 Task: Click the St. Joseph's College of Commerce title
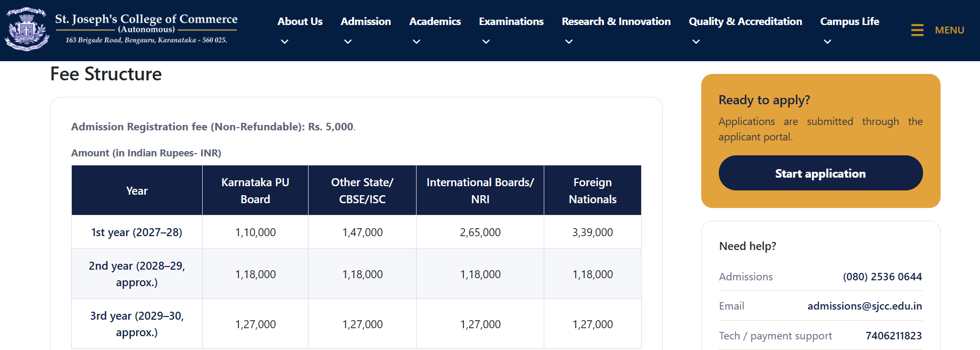tap(146, 19)
